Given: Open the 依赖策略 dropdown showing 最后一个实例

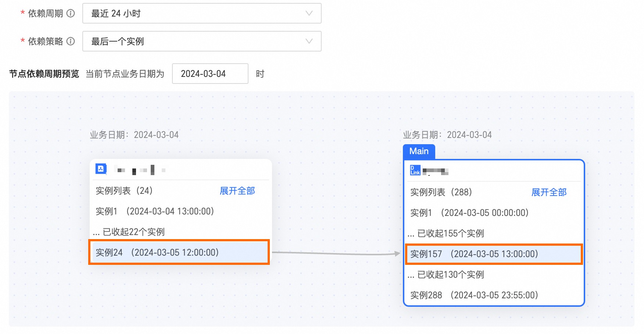Looking at the screenshot, I should (202, 41).
